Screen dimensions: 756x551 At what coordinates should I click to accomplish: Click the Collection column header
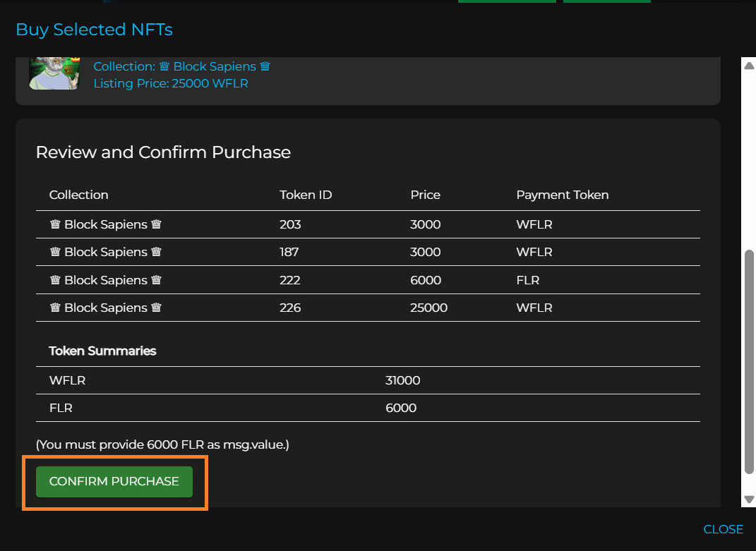[79, 195]
